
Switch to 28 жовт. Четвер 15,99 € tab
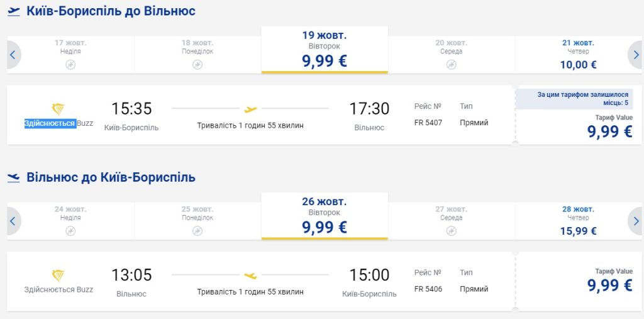point(578,221)
